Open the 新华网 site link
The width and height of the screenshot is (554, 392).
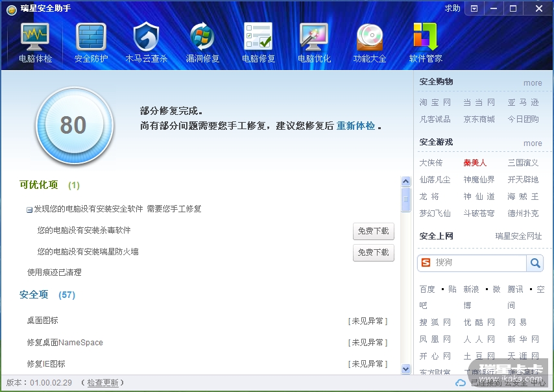(524, 339)
